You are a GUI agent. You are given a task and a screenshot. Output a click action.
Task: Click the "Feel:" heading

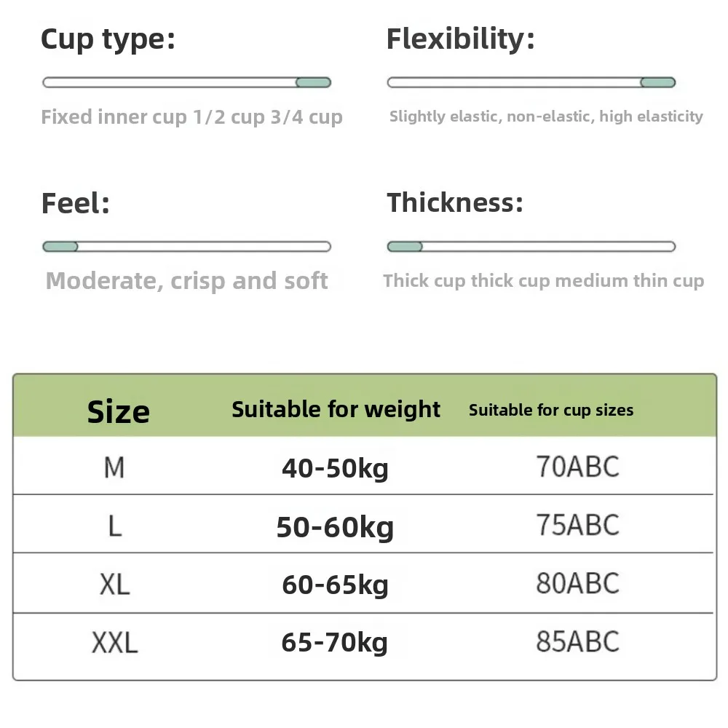pyautogui.click(x=76, y=203)
